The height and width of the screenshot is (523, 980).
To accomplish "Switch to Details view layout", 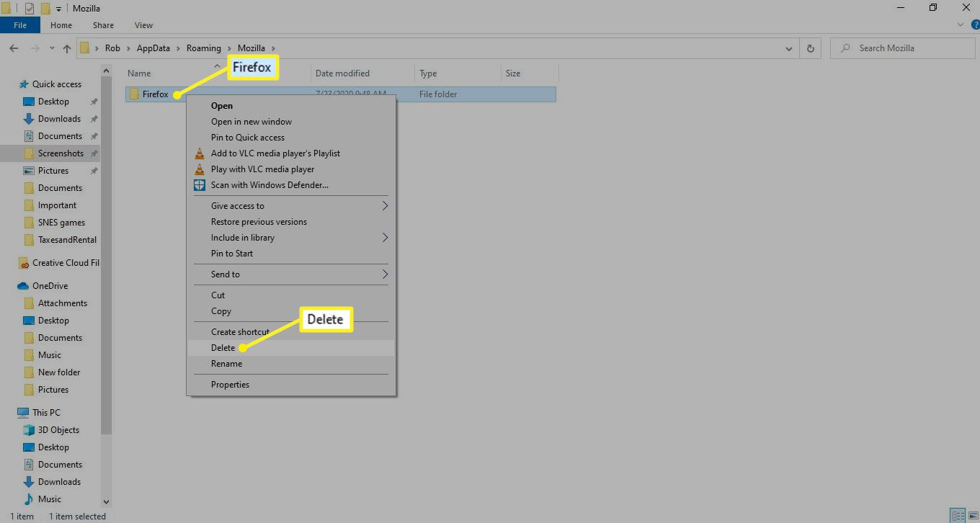I will tap(958, 516).
